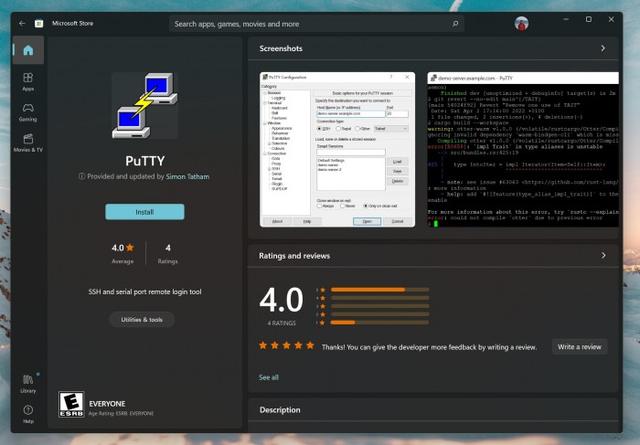640x445 pixels.
Task: Click the info icon beside Provided and updated by
Action: [82, 176]
